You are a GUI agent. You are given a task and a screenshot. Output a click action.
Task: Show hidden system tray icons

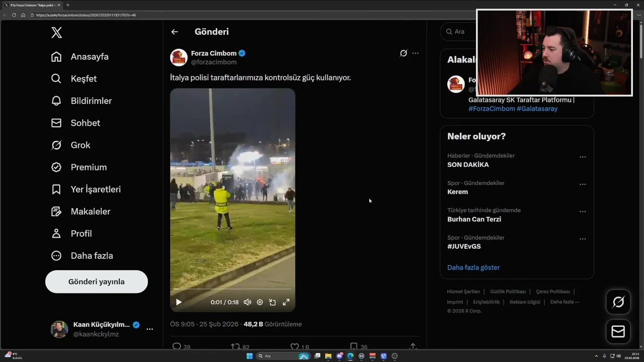(x=597, y=356)
